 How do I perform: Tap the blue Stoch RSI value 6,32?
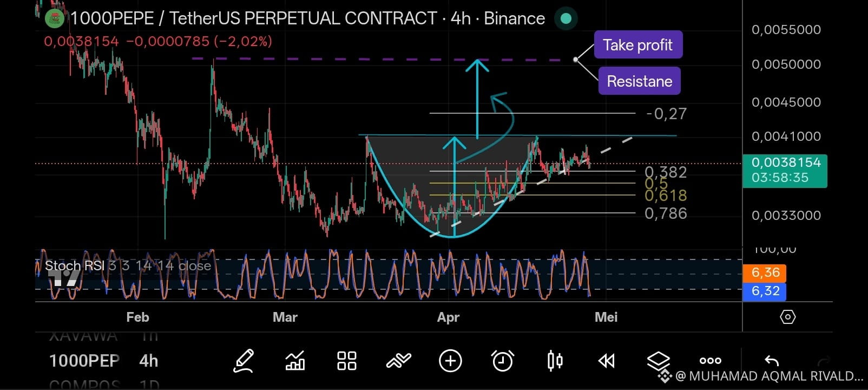click(765, 291)
